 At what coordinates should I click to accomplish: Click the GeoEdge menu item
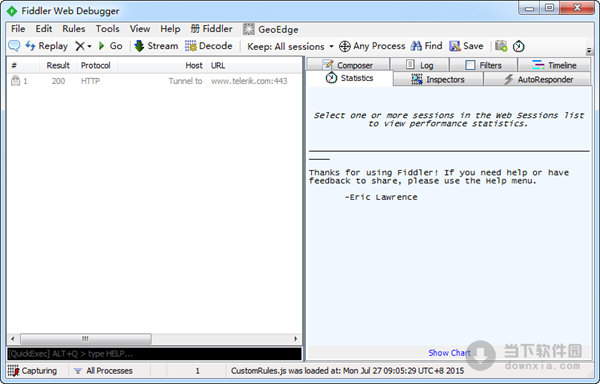[271, 29]
